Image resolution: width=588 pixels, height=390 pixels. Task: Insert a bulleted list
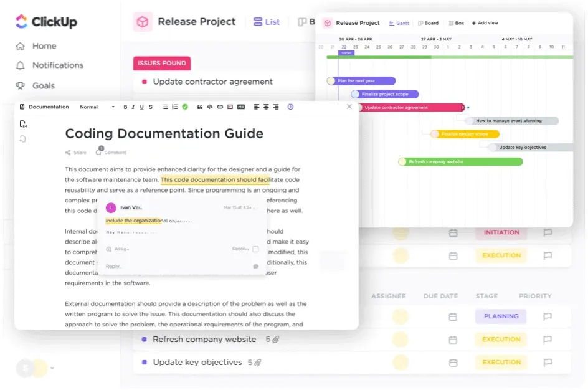tap(165, 107)
